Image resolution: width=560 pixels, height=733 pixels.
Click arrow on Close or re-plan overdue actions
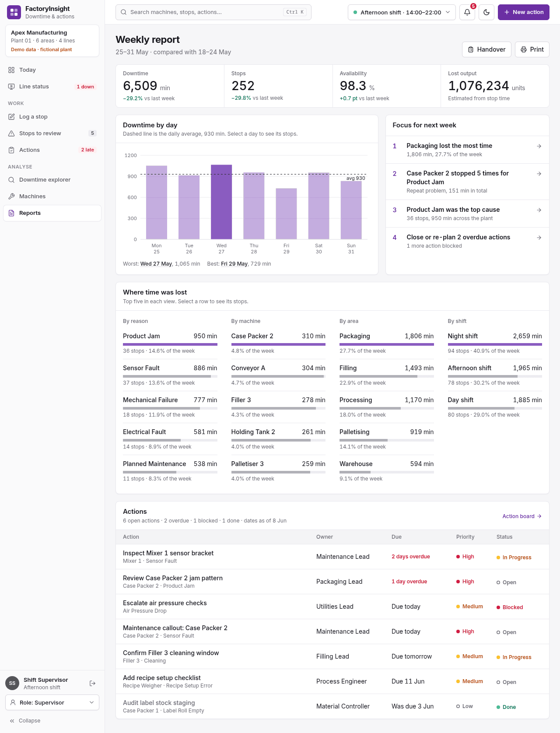(539, 238)
